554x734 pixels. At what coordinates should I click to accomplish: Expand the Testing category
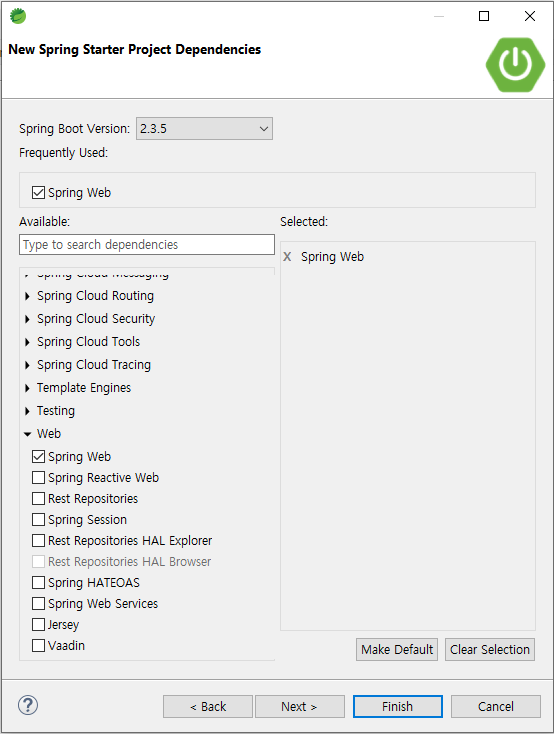tap(27, 411)
